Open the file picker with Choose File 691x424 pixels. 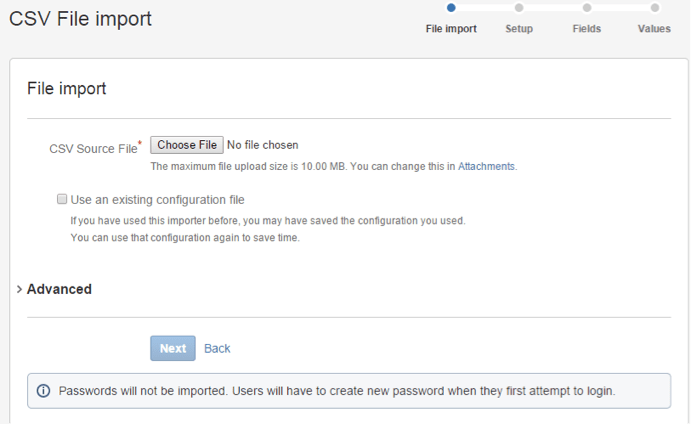(187, 145)
